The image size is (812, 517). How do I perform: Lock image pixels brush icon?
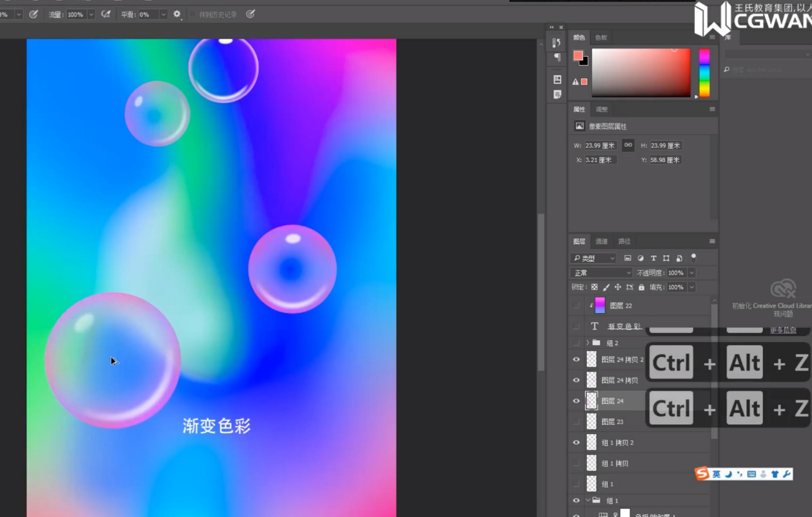pos(606,287)
